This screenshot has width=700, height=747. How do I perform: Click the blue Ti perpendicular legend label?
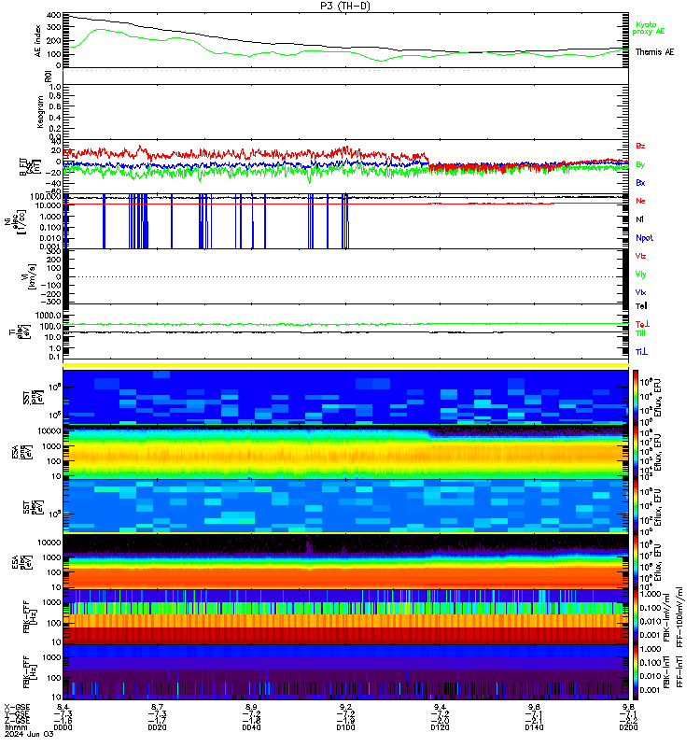(x=641, y=352)
